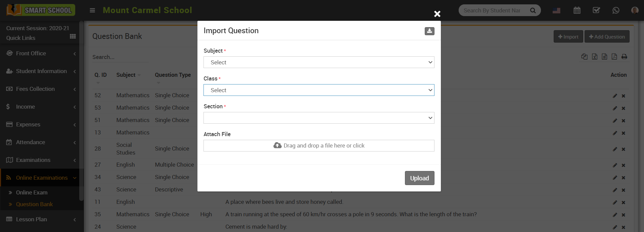Screen dimensions: 644x232
Task: Expand the Section dropdown
Action: [x=319, y=118]
